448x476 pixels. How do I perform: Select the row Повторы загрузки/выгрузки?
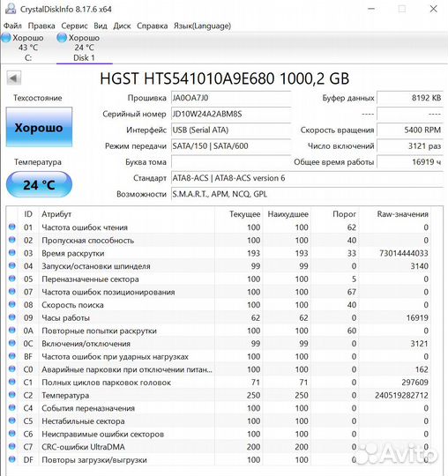click(x=219, y=460)
